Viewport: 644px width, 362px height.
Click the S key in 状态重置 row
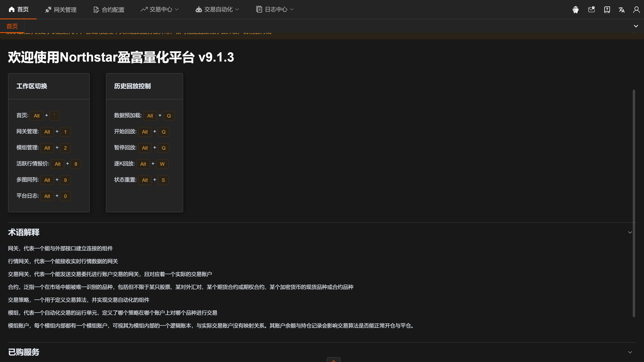[163, 180]
